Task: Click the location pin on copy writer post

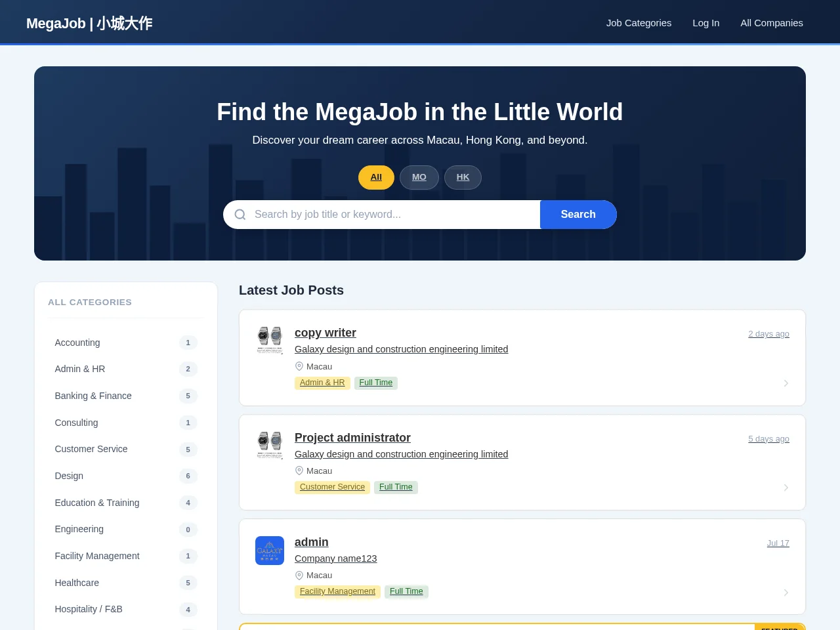Action: (x=299, y=366)
